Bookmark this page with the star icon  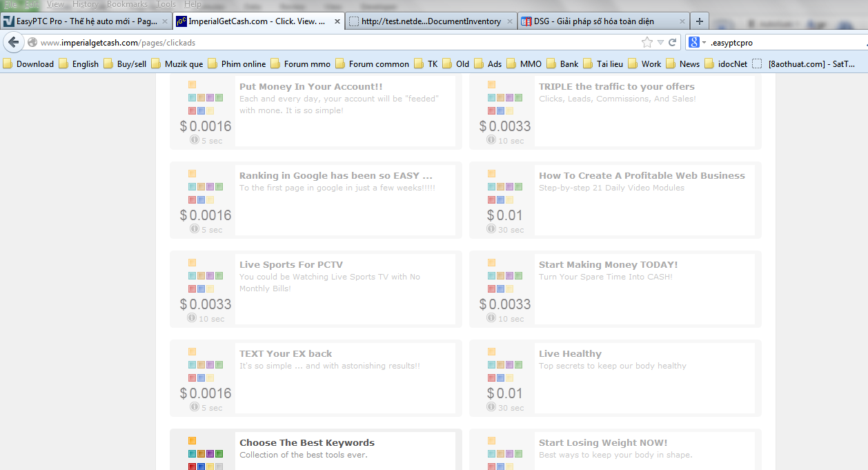click(647, 42)
